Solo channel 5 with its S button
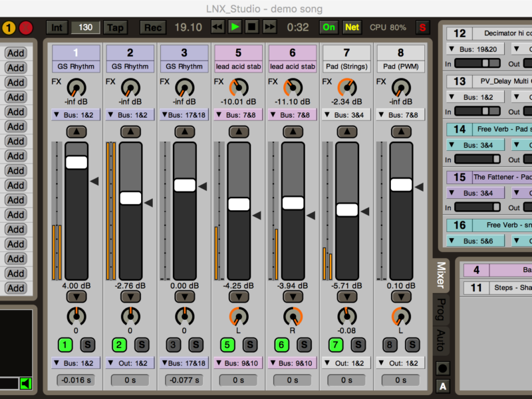Viewport: 532px width, 399px height. coord(250,344)
